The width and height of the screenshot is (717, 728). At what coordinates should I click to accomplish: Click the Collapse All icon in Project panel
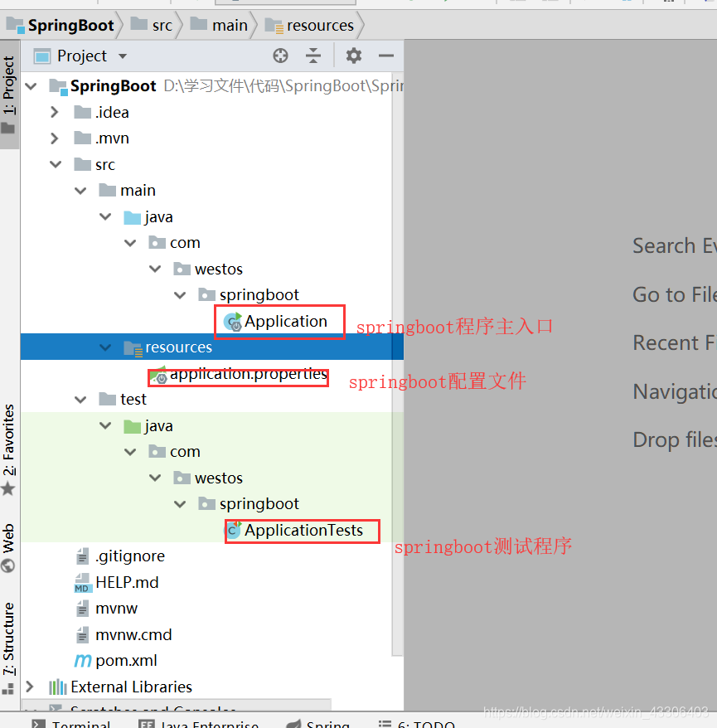pyautogui.click(x=313, y=56)
